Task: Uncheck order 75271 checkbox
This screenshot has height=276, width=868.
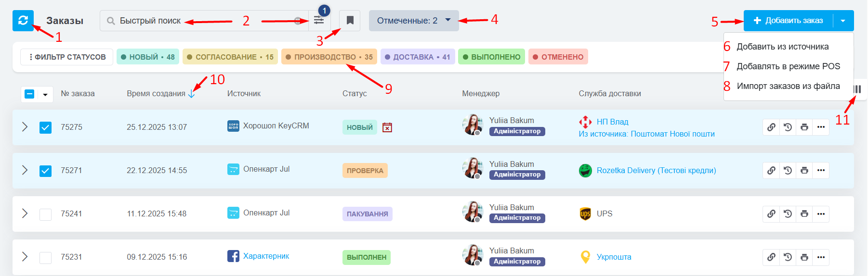Action: (x=45, y=170)
